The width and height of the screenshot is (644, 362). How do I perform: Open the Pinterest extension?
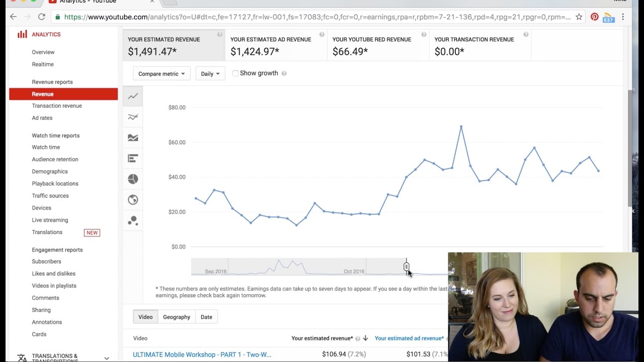(595, 17)
